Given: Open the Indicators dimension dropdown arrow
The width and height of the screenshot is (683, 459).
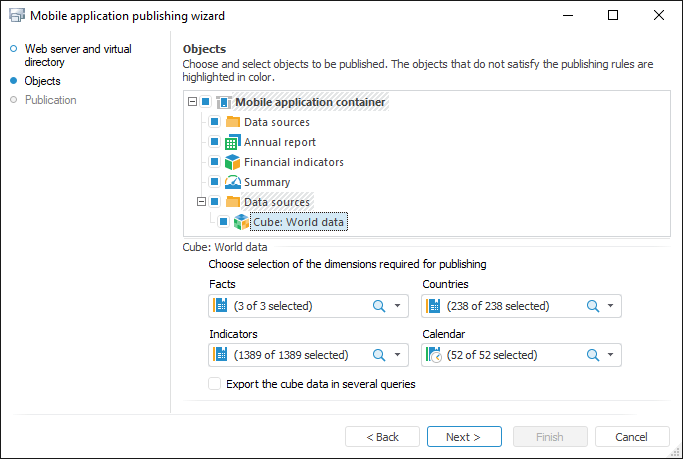Looking at the screenshot, I should click(398, 355).
